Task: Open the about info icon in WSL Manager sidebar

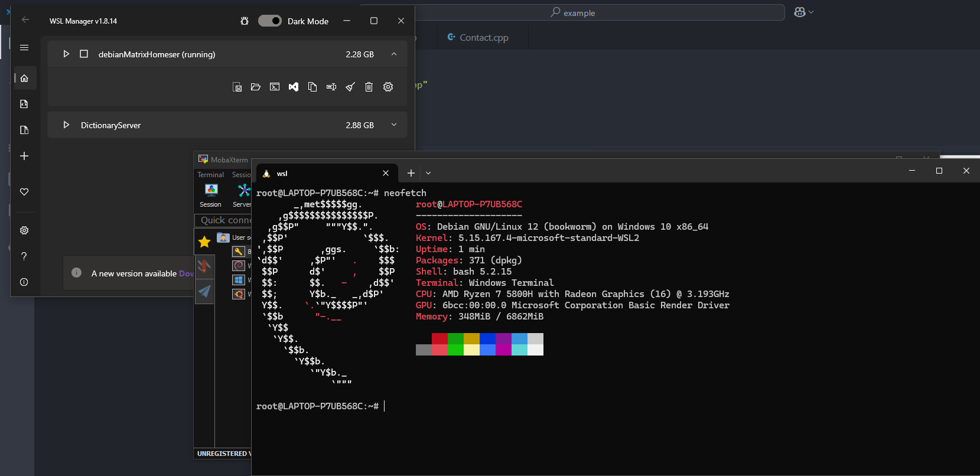Action: (24, 282)
